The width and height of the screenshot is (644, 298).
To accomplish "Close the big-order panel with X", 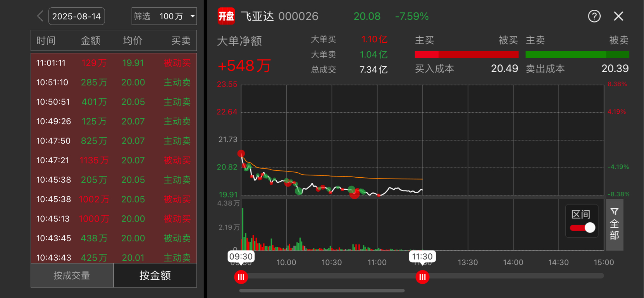I will click(618, 16).
